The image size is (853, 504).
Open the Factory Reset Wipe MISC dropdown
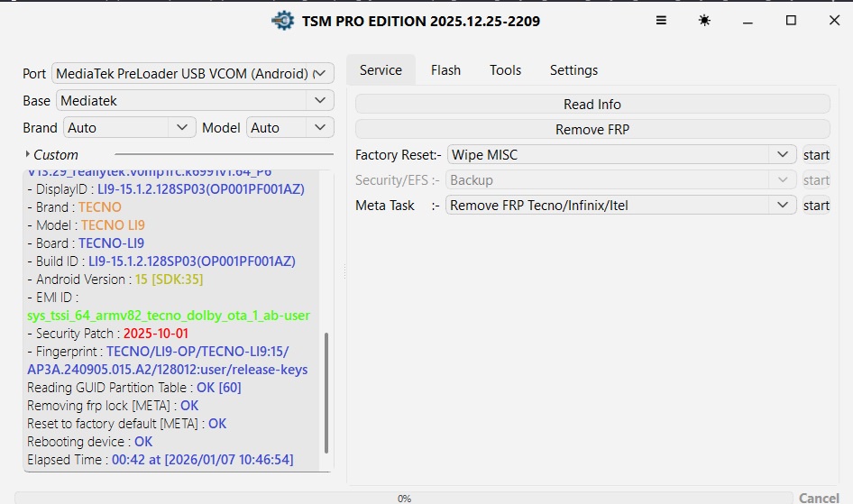coord(622,155)
